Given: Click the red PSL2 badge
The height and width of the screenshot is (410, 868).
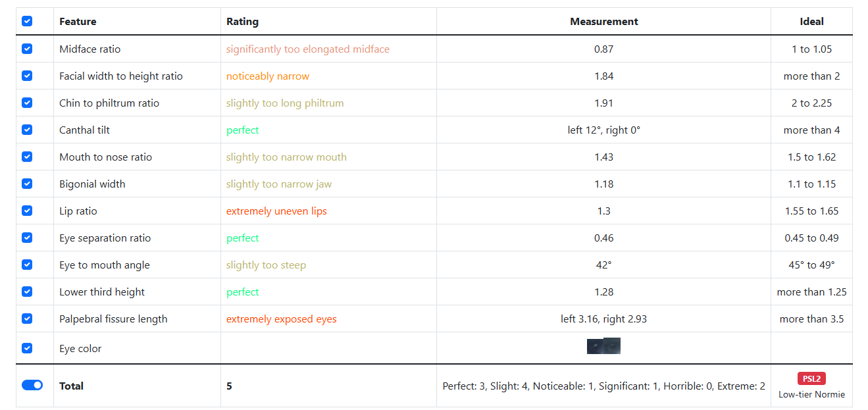Looking at the screenshot, I should click(x=811, y=378).
